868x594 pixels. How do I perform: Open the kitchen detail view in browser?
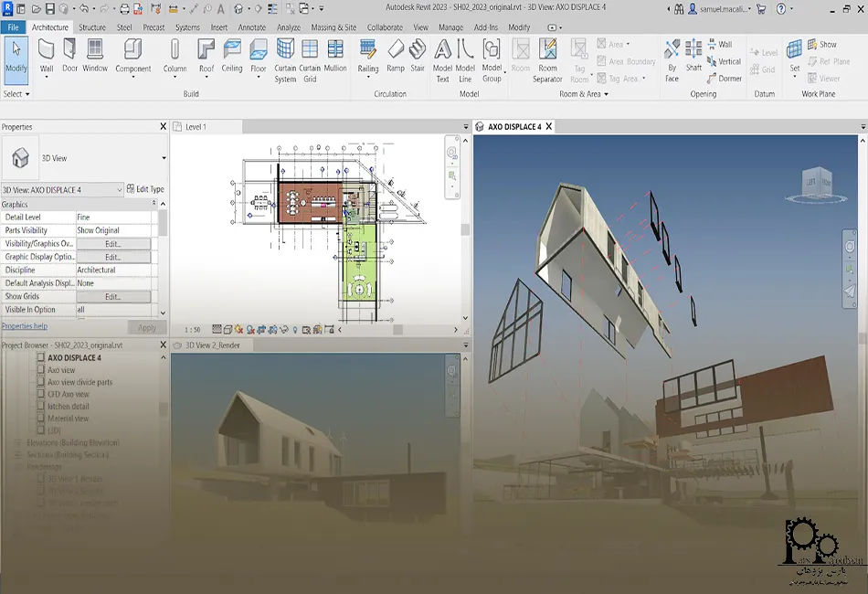[x=69, y=406]
